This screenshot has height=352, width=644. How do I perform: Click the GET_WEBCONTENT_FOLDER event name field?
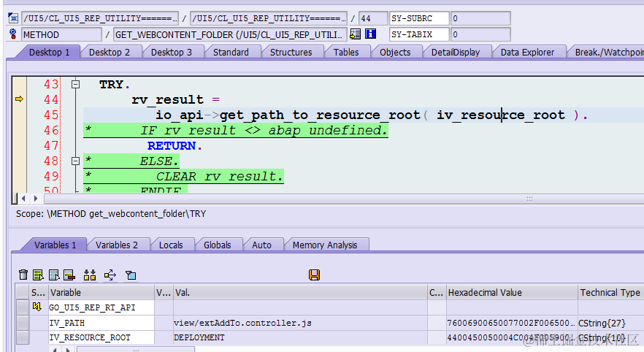[230, 34]
